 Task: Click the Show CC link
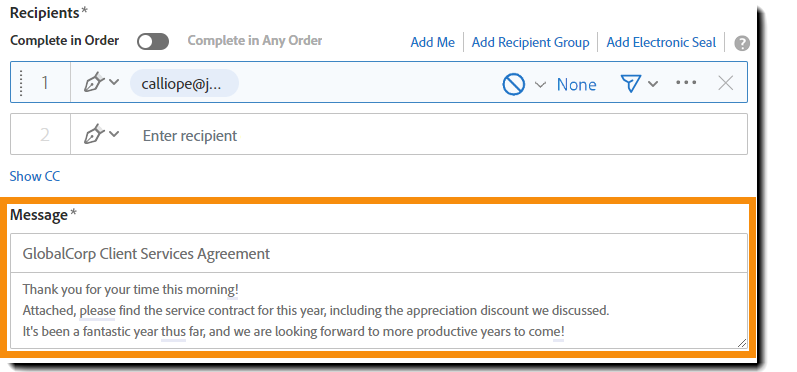point(35,176)
